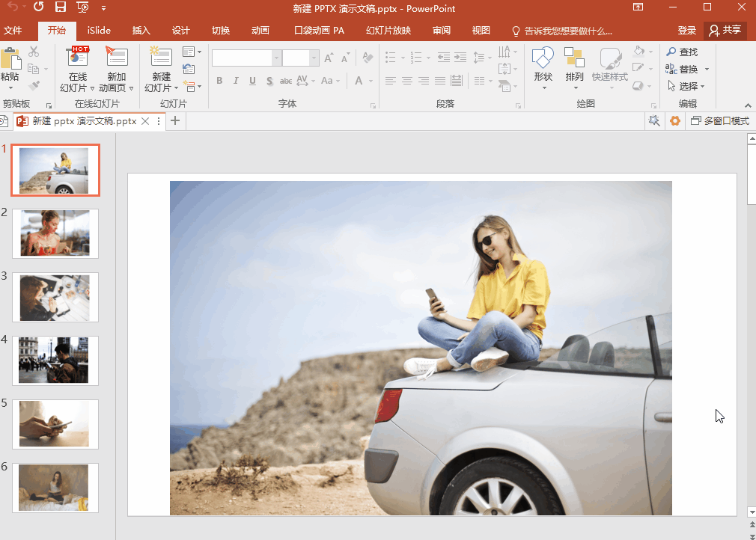Click the 共享 (Share) button
The image size is (756, 540).
click(x=725, y=30)
